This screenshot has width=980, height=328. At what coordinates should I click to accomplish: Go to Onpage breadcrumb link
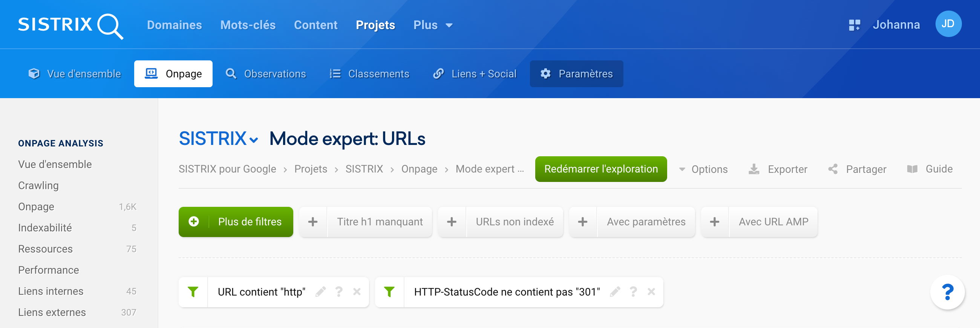[419, 169]
